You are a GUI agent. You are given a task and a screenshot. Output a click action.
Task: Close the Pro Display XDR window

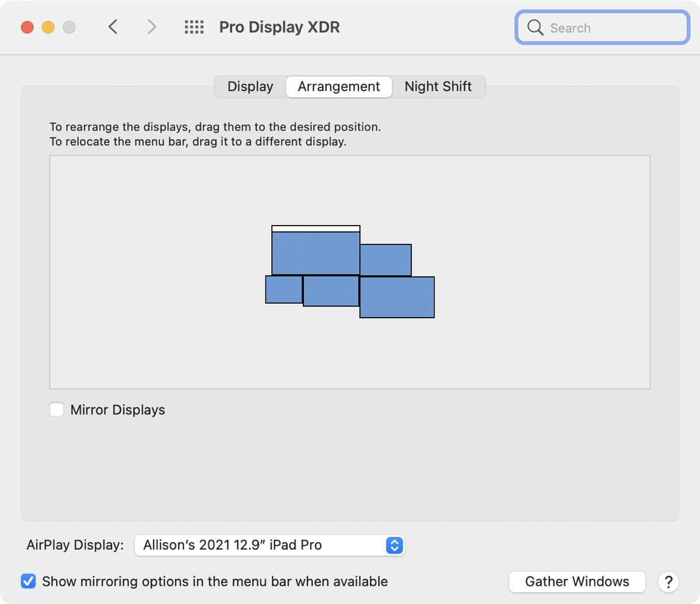tap(27, 27)
